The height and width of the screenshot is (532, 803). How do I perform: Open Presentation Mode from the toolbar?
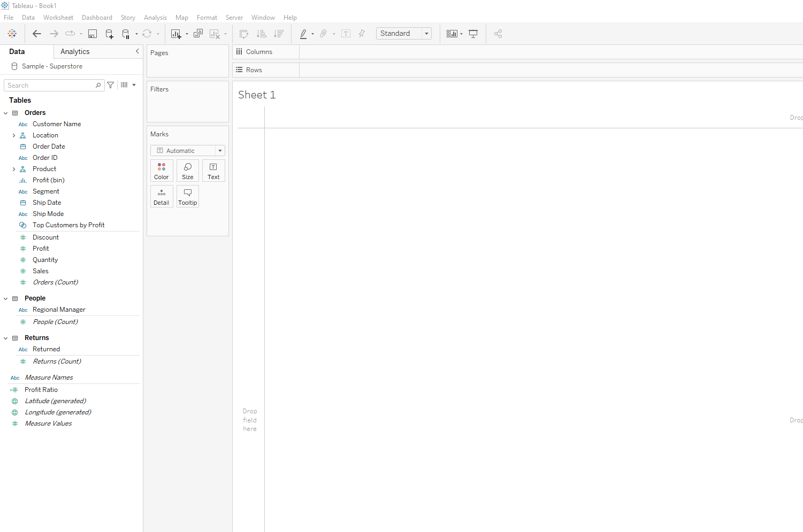(473, 34)
